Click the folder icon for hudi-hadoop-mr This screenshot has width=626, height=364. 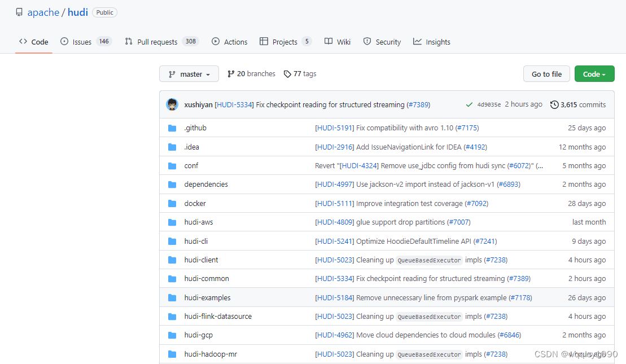click(172, 354)
